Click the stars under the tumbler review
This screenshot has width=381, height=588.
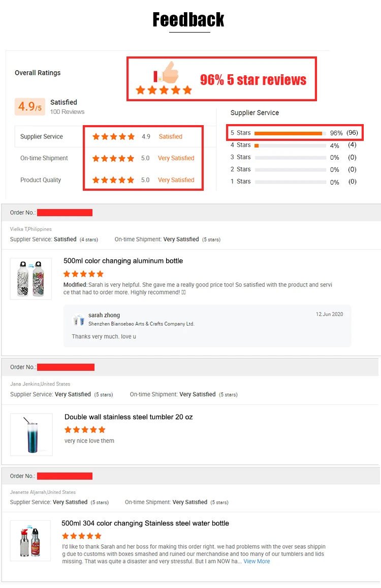coord(85,430)
